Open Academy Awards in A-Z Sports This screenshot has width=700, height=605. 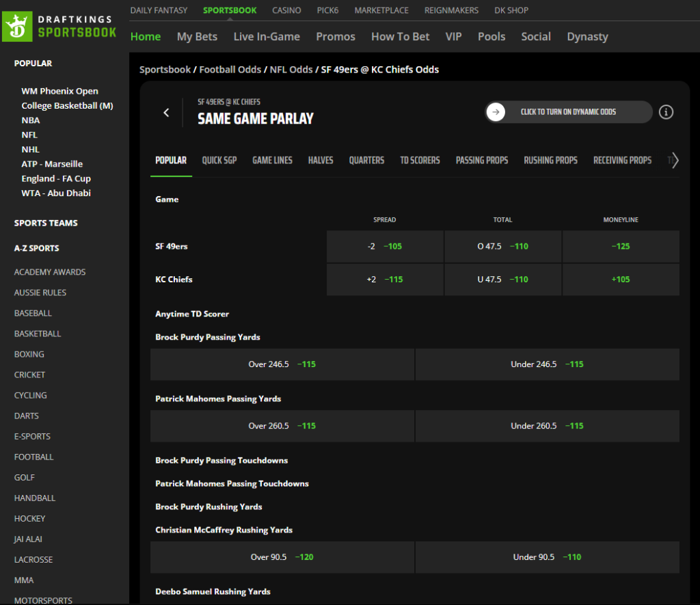pos(49,272)
